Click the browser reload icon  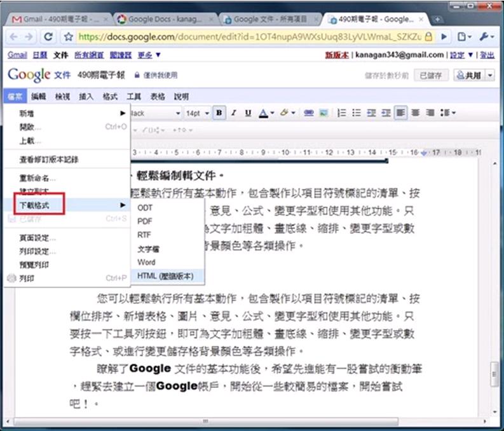pos(48,37)
